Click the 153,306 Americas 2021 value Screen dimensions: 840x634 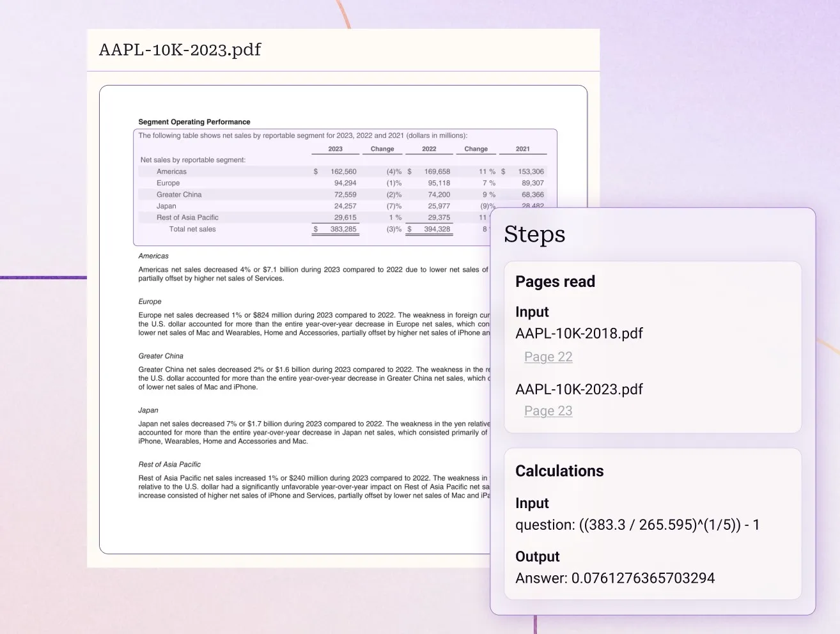pos(531,172)
